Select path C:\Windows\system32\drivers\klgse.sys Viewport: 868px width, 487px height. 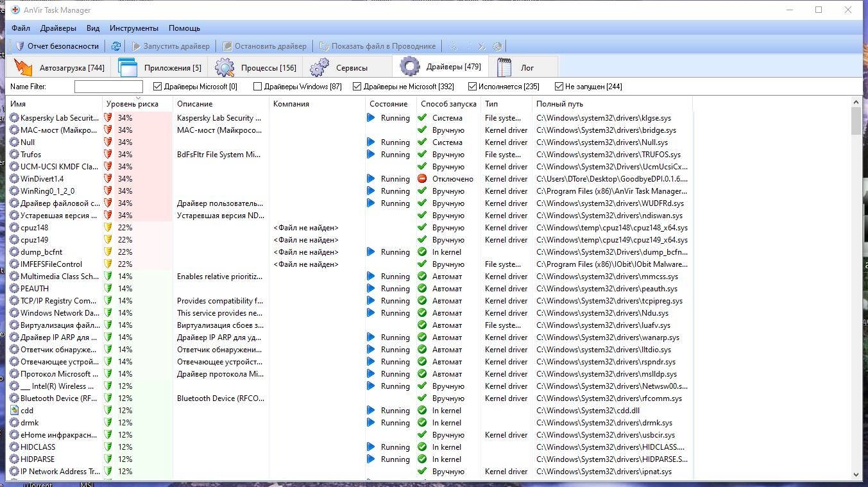(604, 118)
